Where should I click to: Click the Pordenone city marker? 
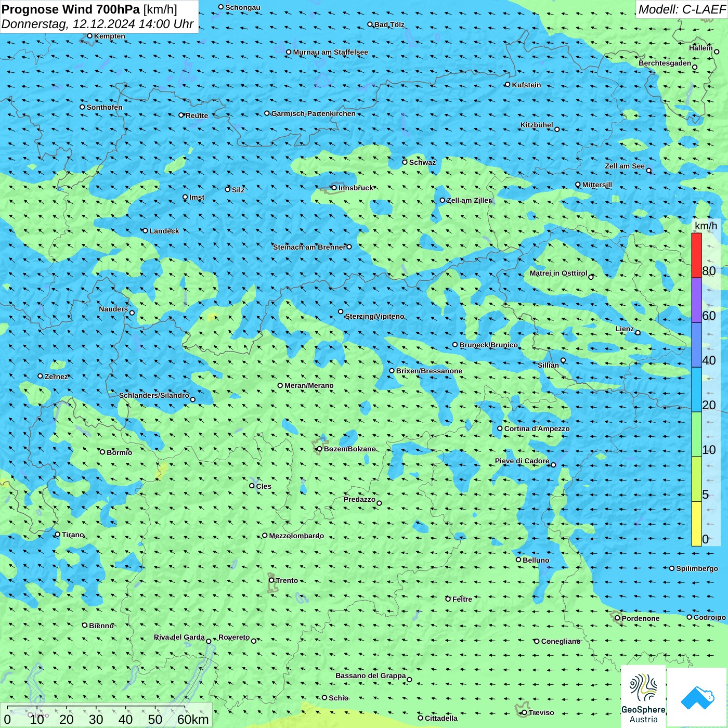[x=617, y=618]
